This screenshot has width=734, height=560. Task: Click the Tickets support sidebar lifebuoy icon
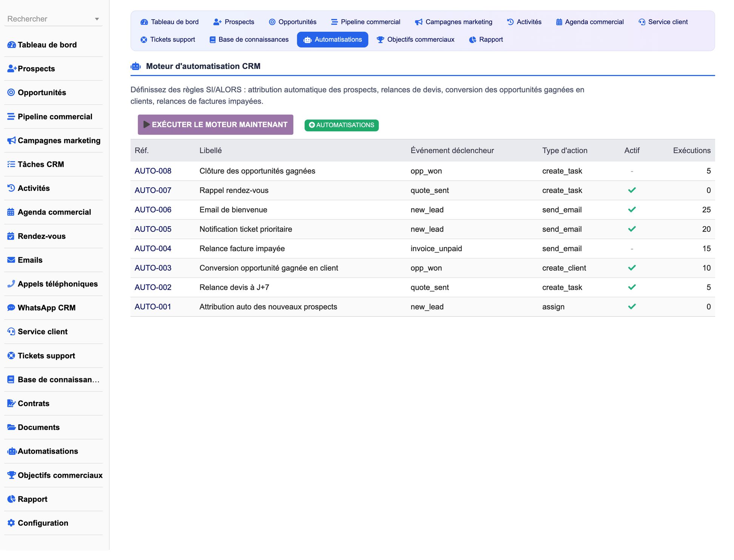click(x=11, y=356)
